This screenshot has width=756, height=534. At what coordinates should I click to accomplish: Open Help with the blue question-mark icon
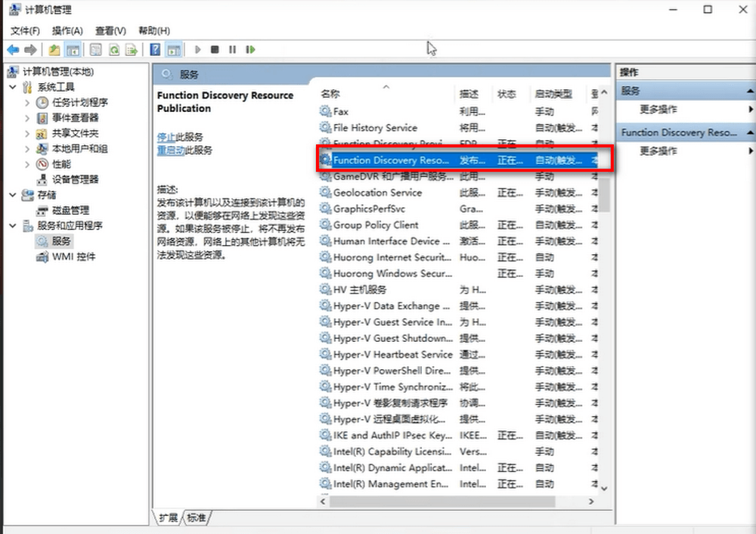(155, 50)
